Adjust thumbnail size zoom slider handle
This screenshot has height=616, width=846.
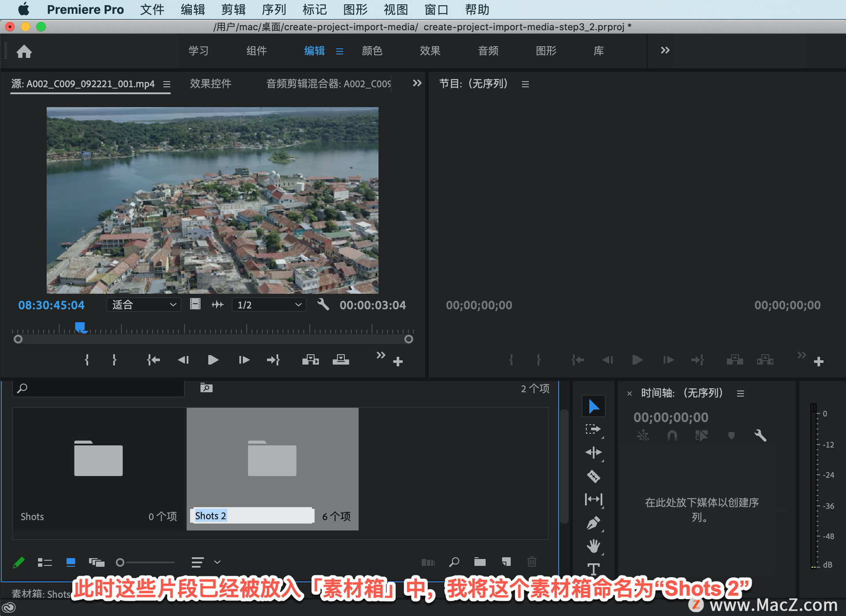(120, 562)
